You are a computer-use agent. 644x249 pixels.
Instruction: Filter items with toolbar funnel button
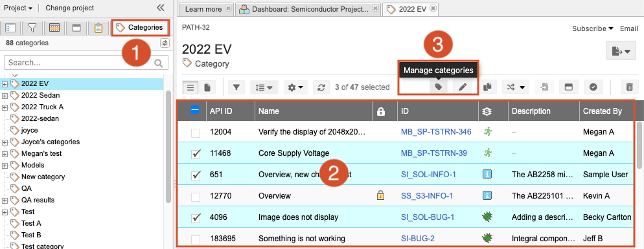click(236, 87)
